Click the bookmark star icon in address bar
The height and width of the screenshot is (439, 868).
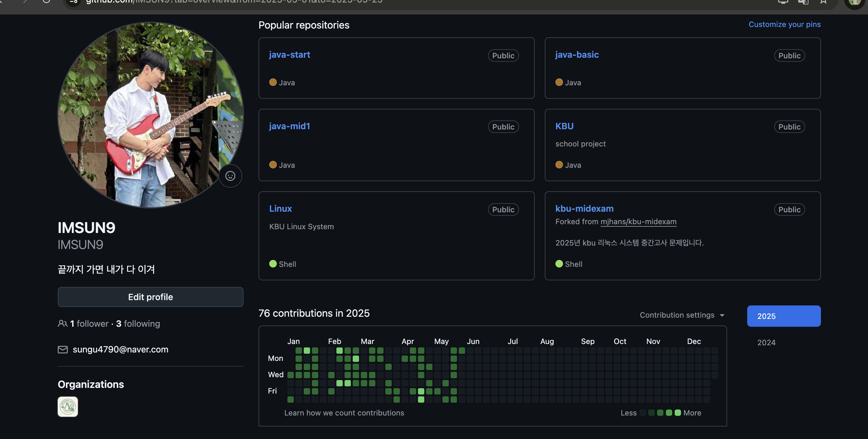point(823,2)
